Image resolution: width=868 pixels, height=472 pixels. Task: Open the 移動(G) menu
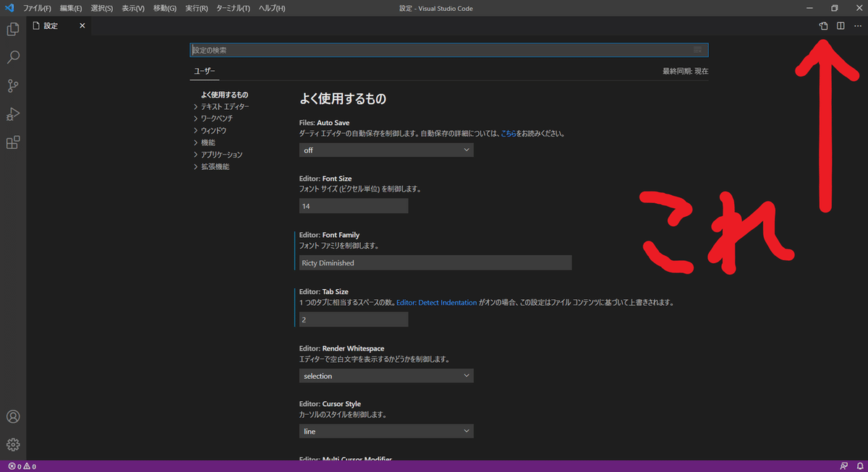[x=165, y=8]
